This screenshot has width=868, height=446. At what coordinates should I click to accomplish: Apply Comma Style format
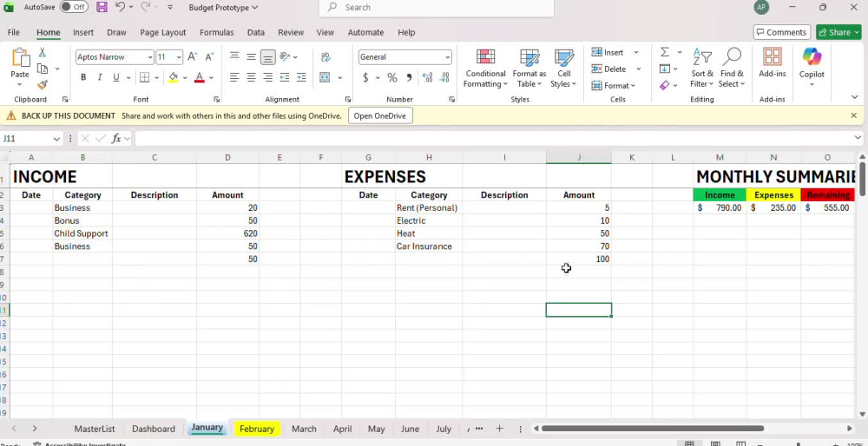point(409,77)
